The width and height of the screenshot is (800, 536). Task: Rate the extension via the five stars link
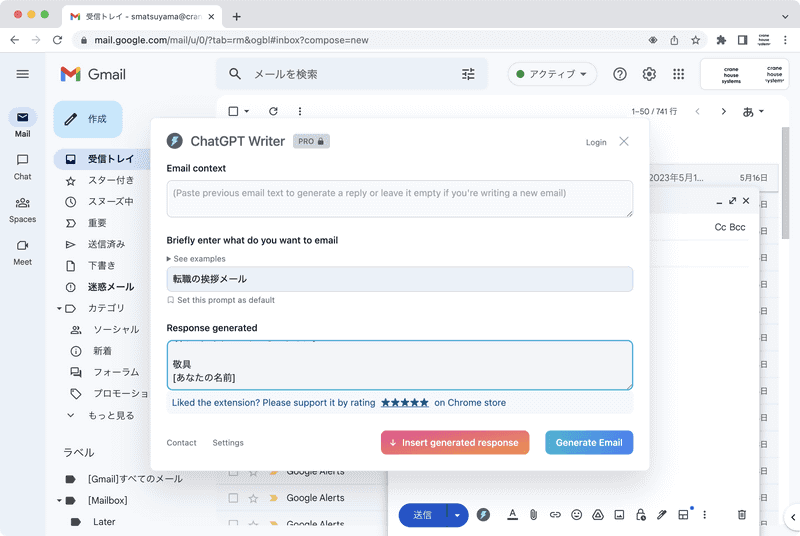pyautogui.click(x=405, y=403)
